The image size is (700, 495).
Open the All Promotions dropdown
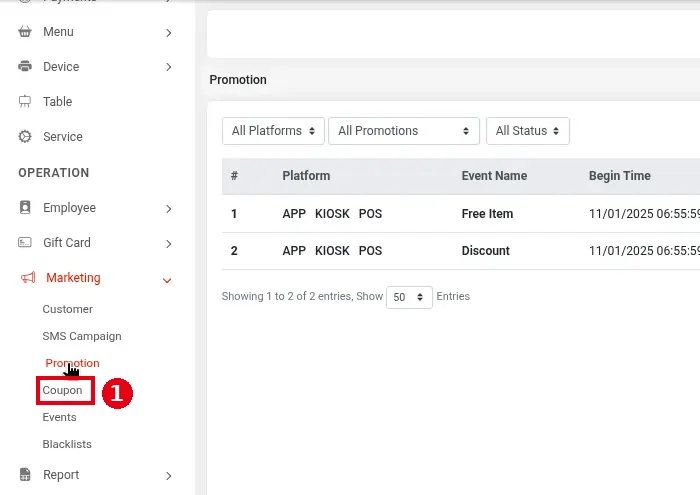coord(404,131)
